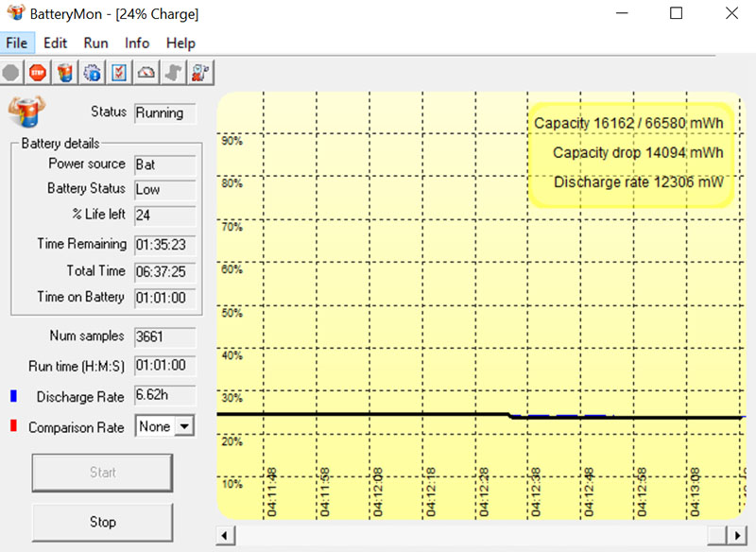
Task: Click the Power source field showing Bat
Action: click(x=164, y=164)
